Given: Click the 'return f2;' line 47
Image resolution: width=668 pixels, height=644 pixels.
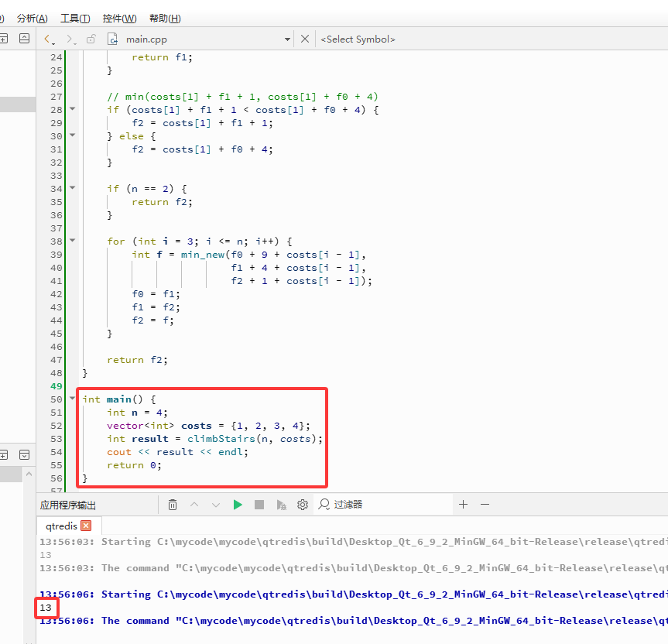Looking at the screenshot, I should (137, 360).
